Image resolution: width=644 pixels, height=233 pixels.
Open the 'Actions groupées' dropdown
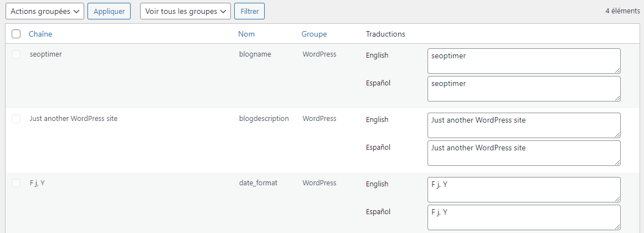[45, 11]
